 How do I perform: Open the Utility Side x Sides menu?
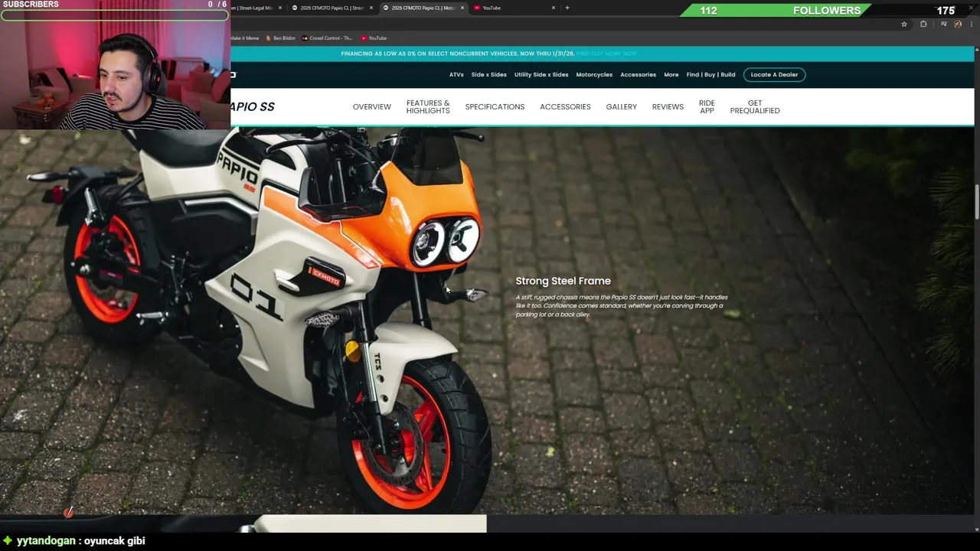[541, 74]
